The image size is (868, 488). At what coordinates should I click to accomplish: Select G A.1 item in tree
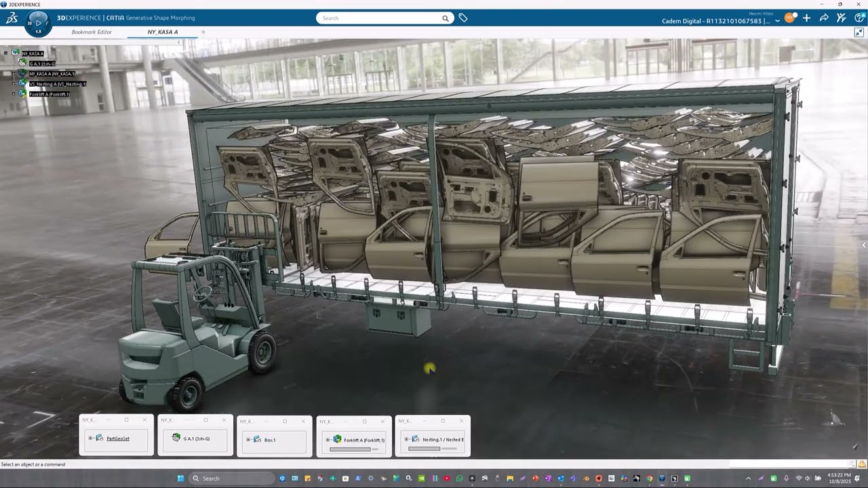(x=41, y=64)
